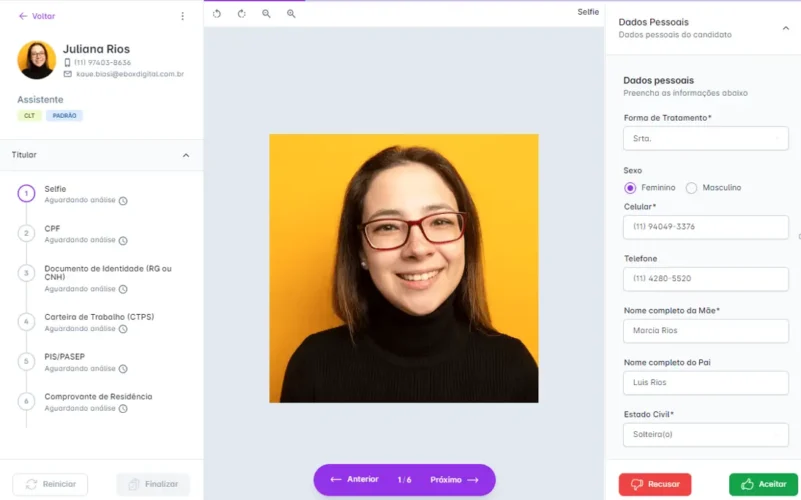Click the rotate left icon
801x500 pixels.
(x=217, y=14)
